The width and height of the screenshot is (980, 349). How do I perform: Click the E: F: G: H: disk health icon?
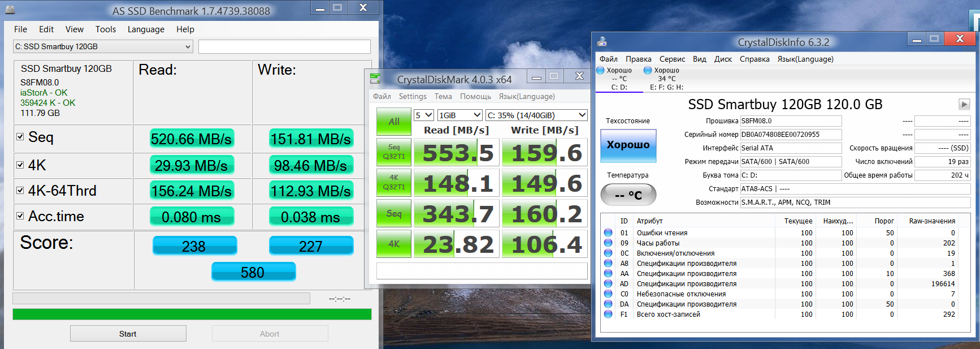point(648,70)
